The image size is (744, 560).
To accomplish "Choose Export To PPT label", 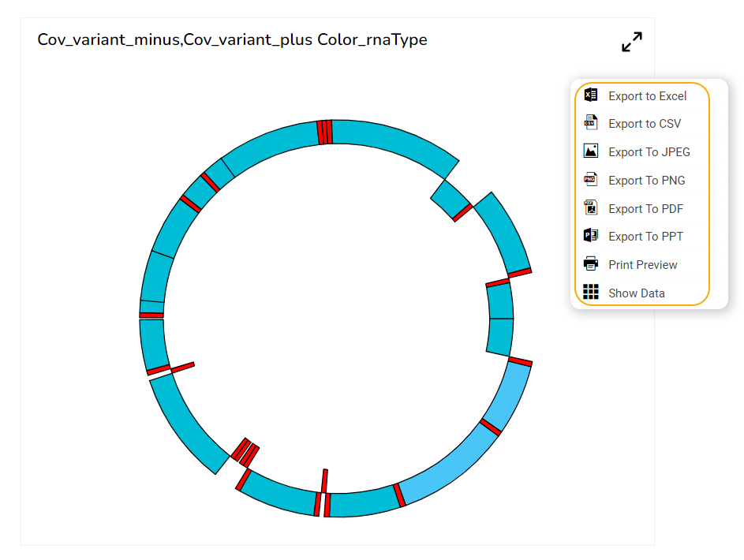I will point(645,237).
